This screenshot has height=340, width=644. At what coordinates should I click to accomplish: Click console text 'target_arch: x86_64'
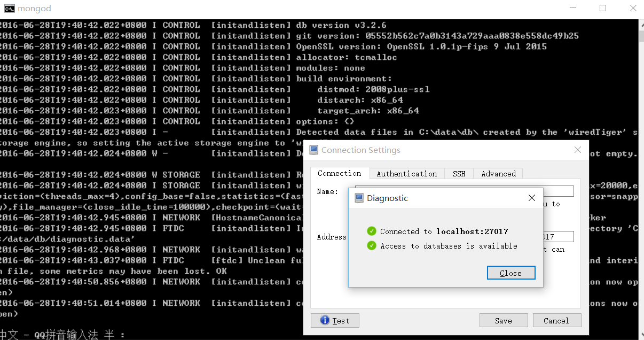(368, 111)
